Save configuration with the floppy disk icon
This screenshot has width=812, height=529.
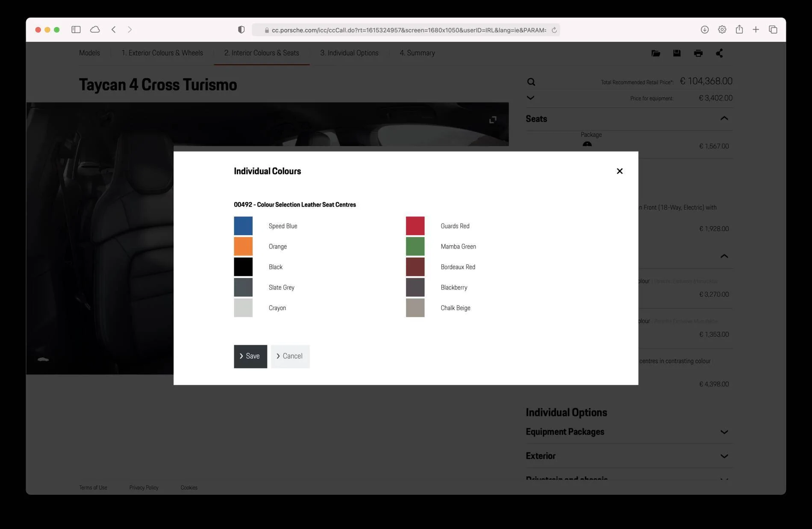coord(677,53)
